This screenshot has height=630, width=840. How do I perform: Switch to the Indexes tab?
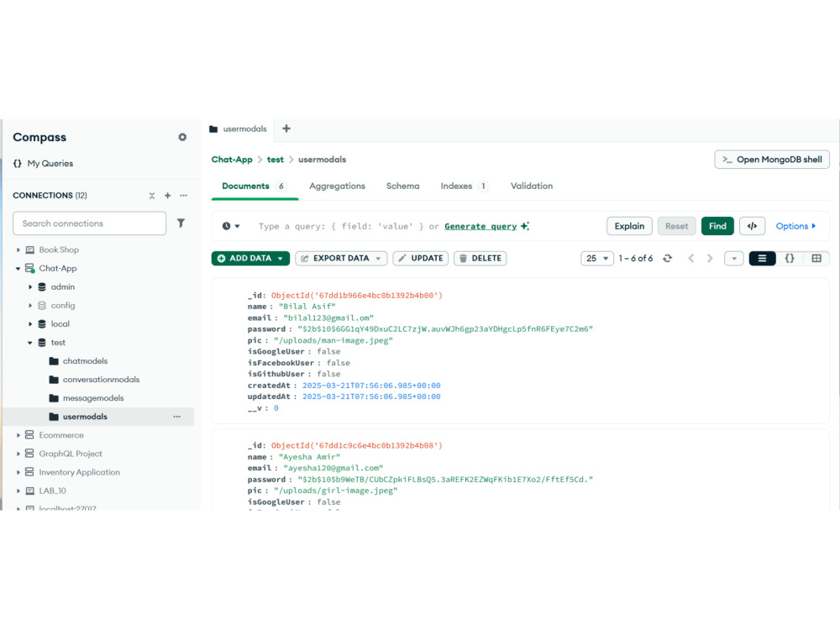pyautogui.click(x=464, y=186)
